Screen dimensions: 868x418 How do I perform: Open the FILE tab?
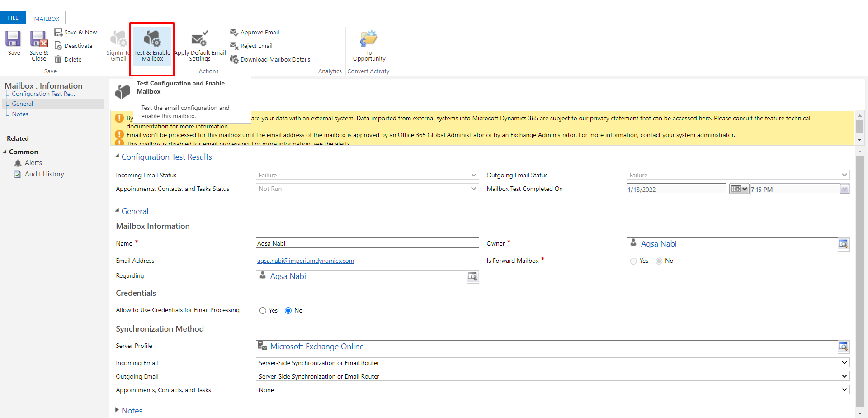[x=13, y=18]
